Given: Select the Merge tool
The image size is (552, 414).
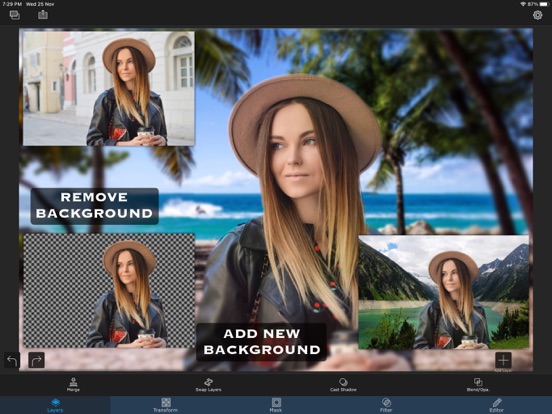Looking at the screenshot, I should coord(73,384).
